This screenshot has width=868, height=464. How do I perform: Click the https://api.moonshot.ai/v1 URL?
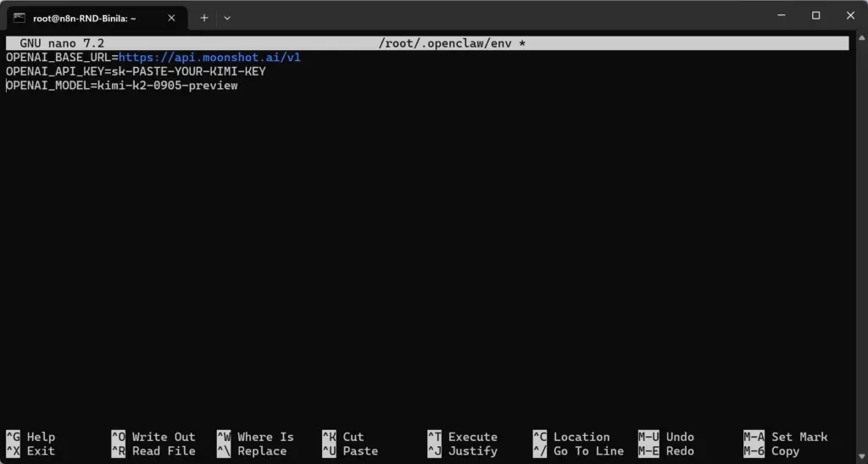pos(209,58)
